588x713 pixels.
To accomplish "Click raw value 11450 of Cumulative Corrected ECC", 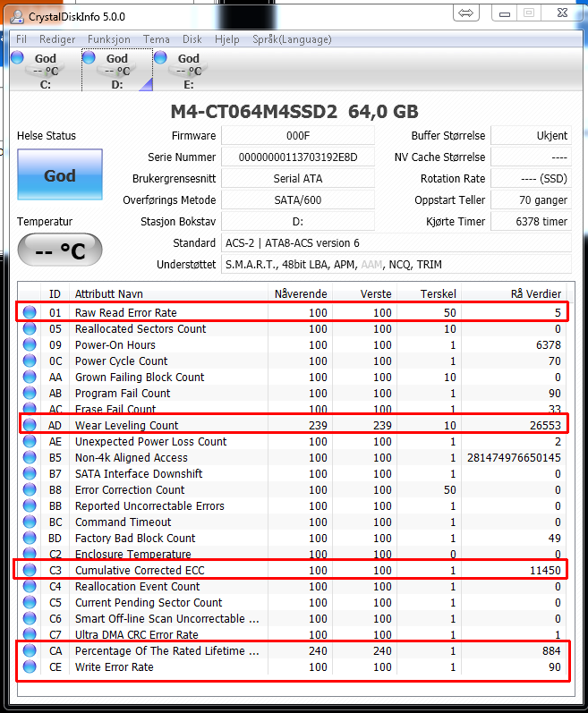I will point(545,570).
